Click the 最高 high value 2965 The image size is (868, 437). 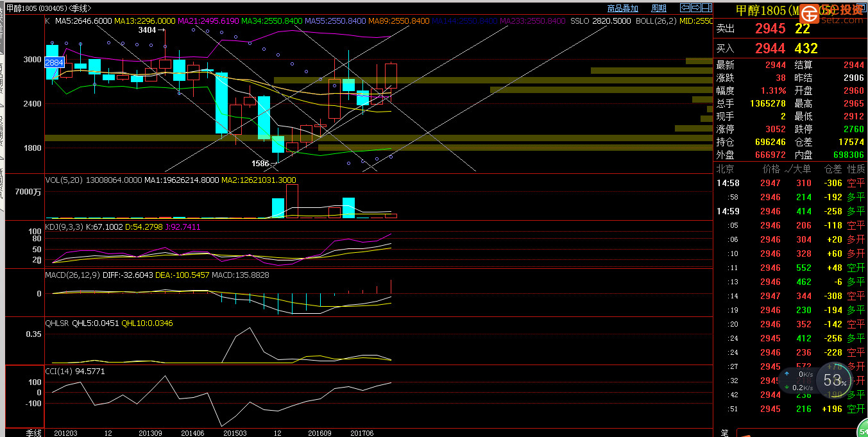853,103
